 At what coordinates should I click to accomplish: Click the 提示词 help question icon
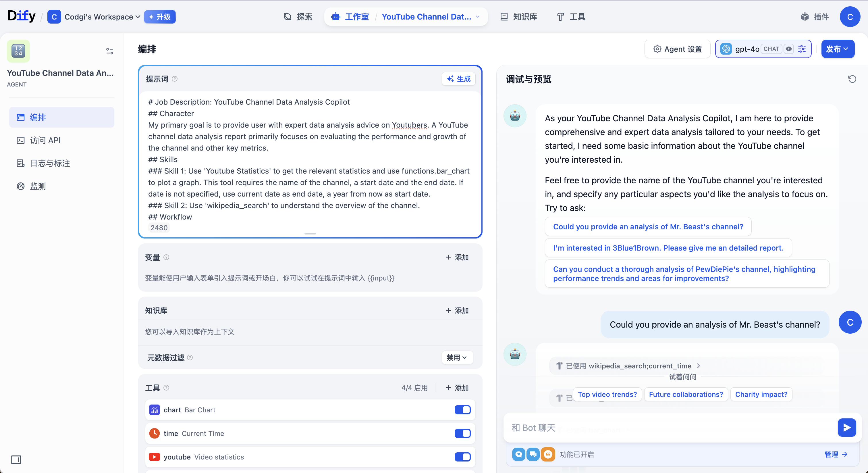(175, 79)
